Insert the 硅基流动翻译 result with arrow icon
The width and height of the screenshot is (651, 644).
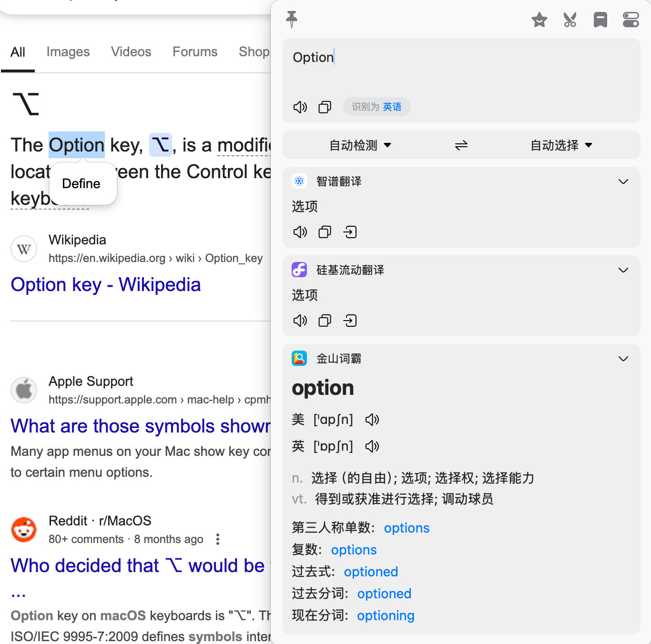click(x=350, y=321)
